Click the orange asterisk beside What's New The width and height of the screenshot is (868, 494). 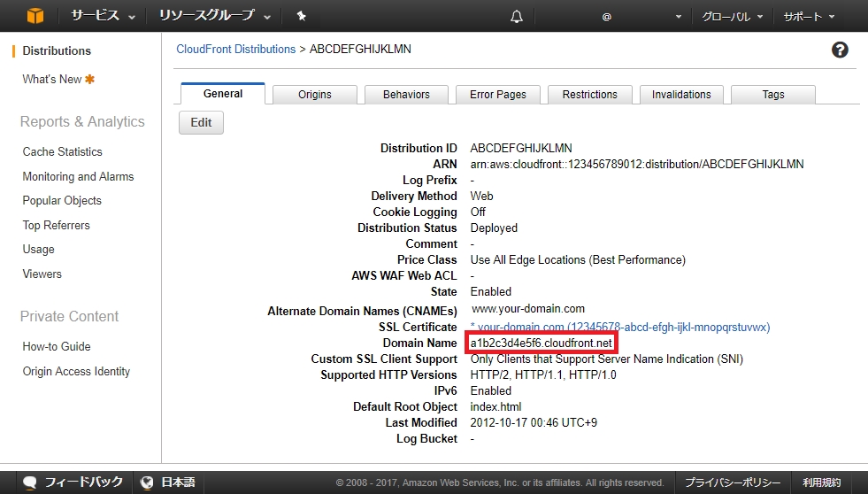click(89, 79)
